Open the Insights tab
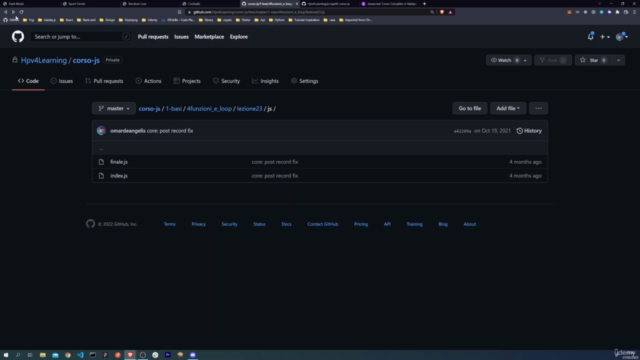The image size is (640, 360). (265, 81)
